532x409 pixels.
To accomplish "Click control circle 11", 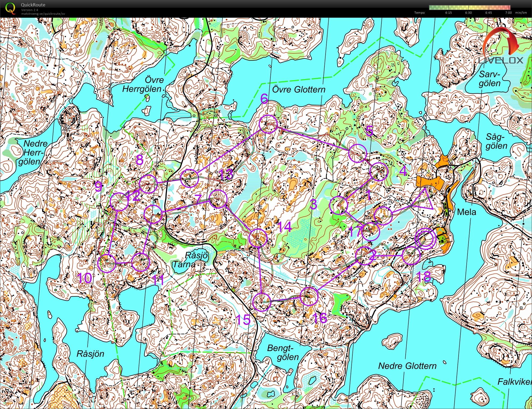I will (x=140, y=262).
